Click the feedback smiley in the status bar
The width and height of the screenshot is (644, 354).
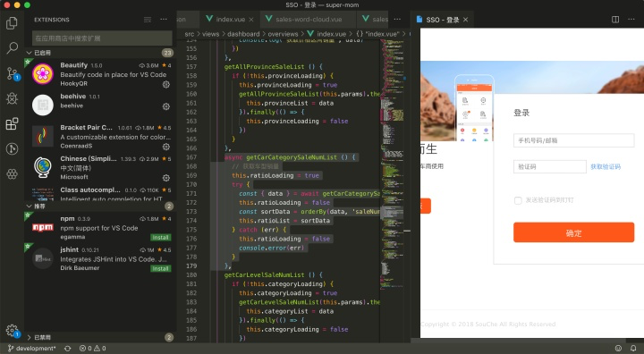pyautogui.click(x=618, y=349)
